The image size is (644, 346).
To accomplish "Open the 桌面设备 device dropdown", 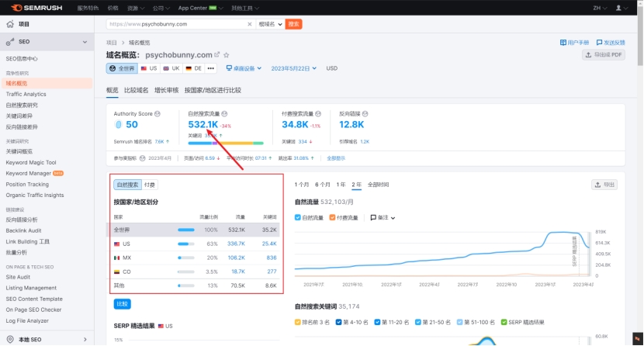I will 244,68.
